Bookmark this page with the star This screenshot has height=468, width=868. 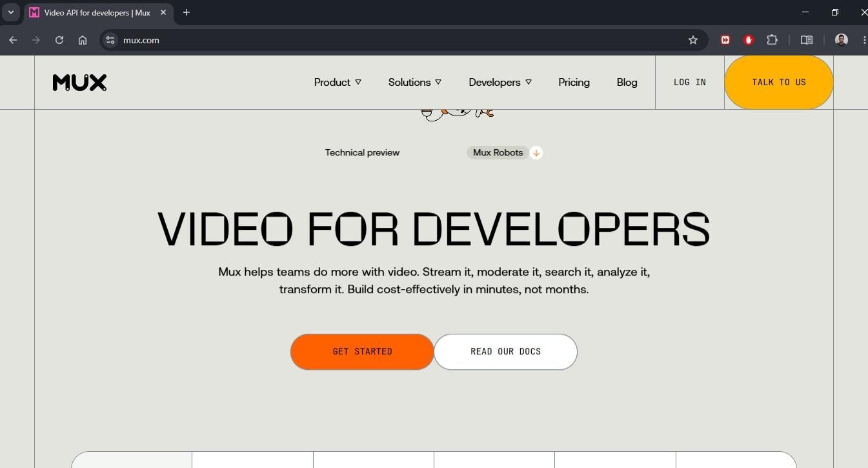pos(693,40)
